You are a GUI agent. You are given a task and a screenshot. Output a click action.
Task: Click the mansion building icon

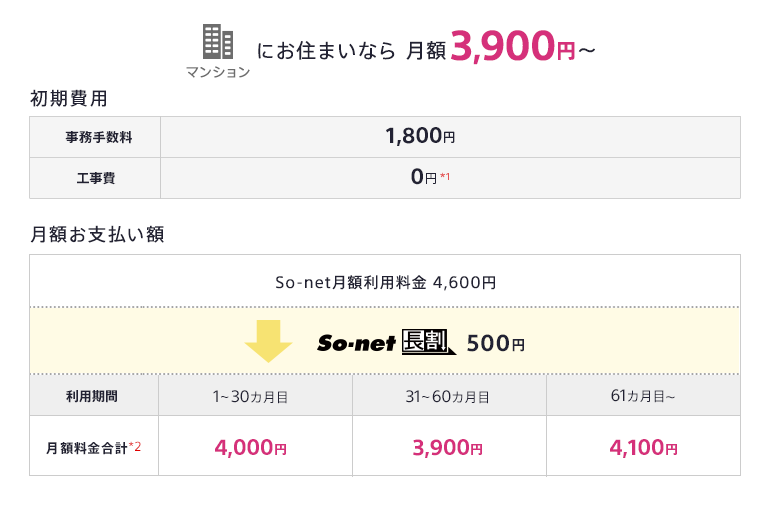pyautogui.click(x=218, y=43)
